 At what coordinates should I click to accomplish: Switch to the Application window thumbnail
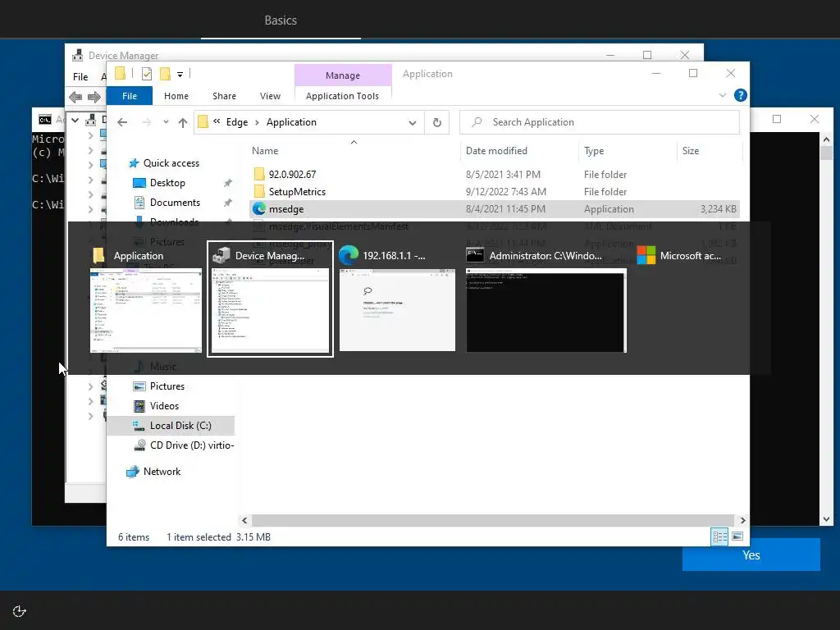pos(146,310)
